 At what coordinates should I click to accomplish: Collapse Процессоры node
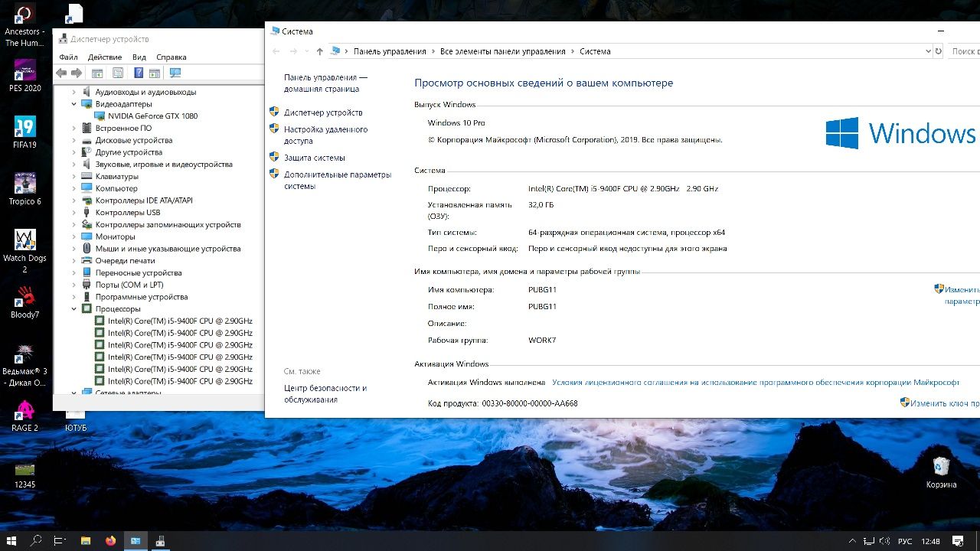pyautogui.click(x=74, y=309)
